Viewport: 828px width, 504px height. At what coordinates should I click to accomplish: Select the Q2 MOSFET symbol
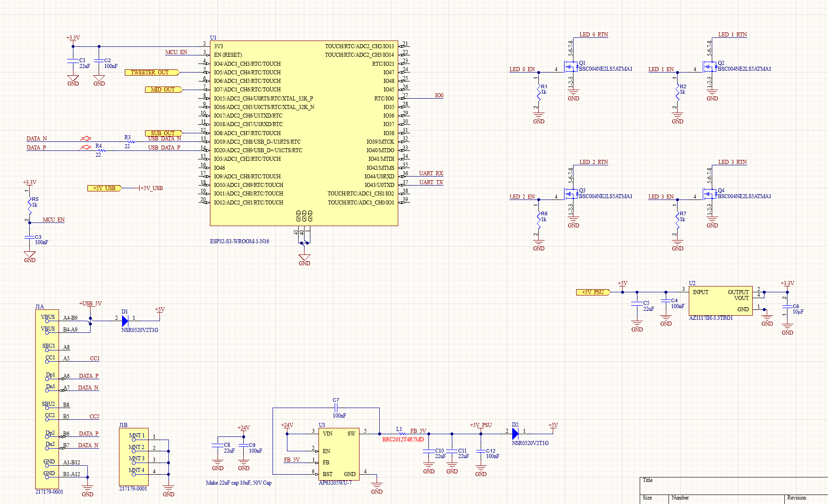[709, 68]
